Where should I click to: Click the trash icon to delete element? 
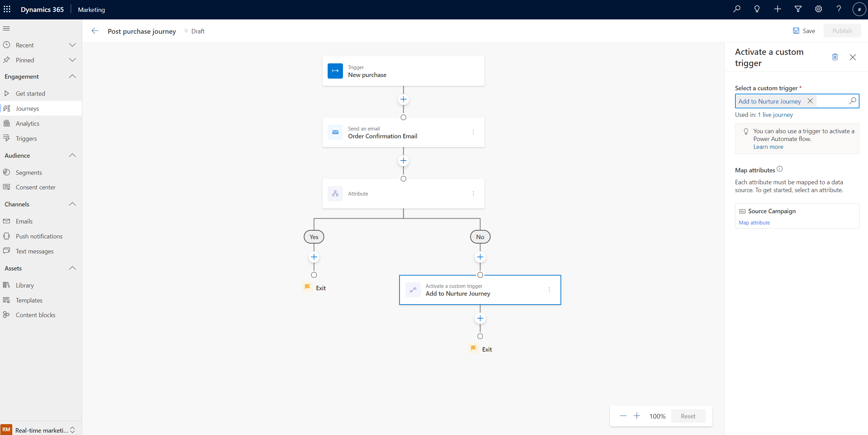[x=835, y=57]
